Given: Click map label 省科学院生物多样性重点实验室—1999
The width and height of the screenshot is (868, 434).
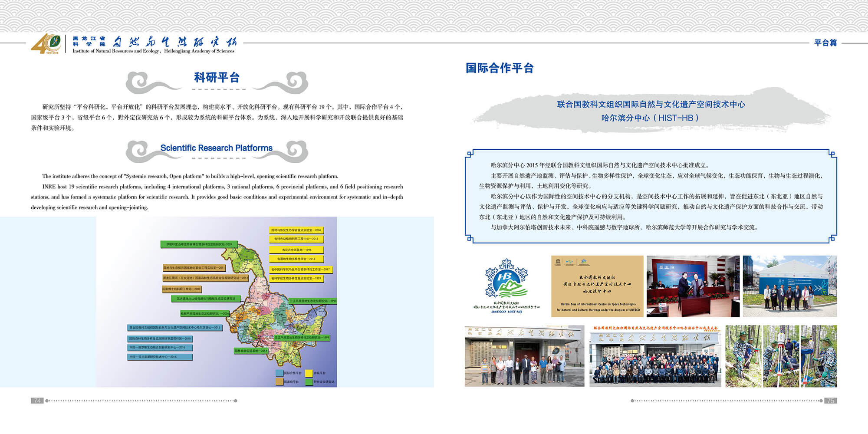Looking at the screenshot, I should coord(296,279).
